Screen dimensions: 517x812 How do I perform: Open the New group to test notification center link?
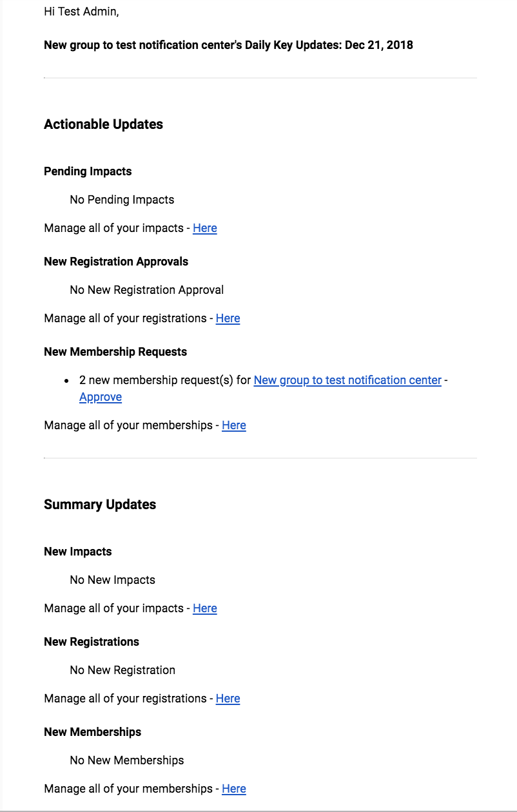click(347, 380)
